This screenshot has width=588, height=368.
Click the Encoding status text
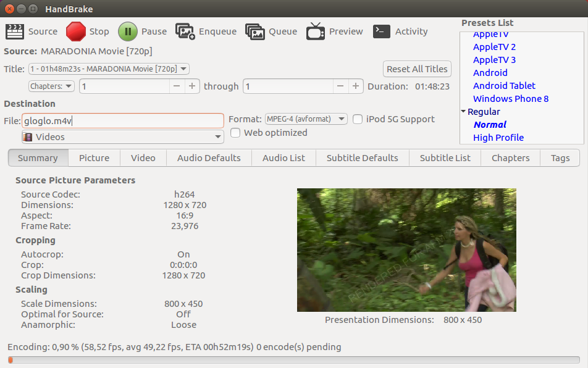click(x=174, y=347)
